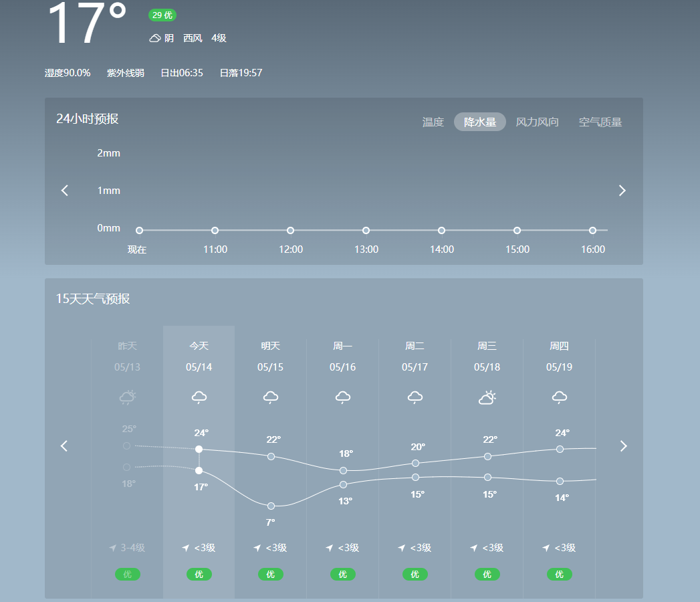
Task: Click the 周一 05/16 rain icon
Action: pos(343,397)
